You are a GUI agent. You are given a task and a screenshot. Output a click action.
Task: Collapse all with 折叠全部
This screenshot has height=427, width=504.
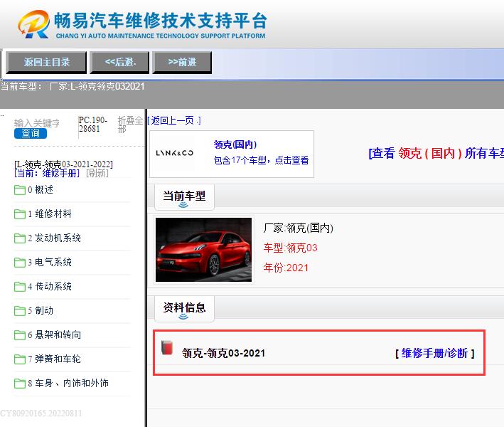(x=130, y=125)
